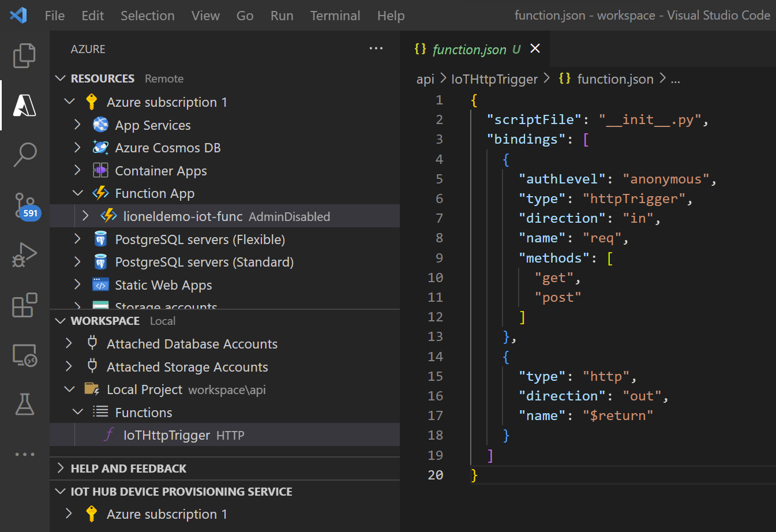Expand the HELP AND FEEDBACK section

[x=60, y=468]
